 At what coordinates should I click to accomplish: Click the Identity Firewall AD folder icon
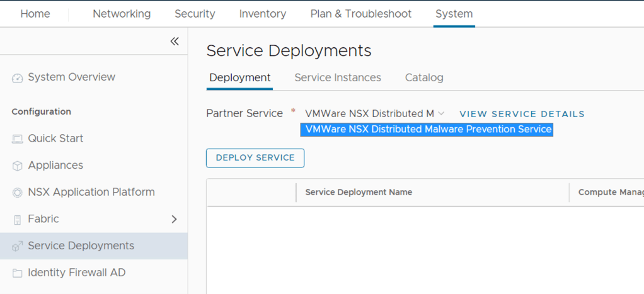pos(17,273)
